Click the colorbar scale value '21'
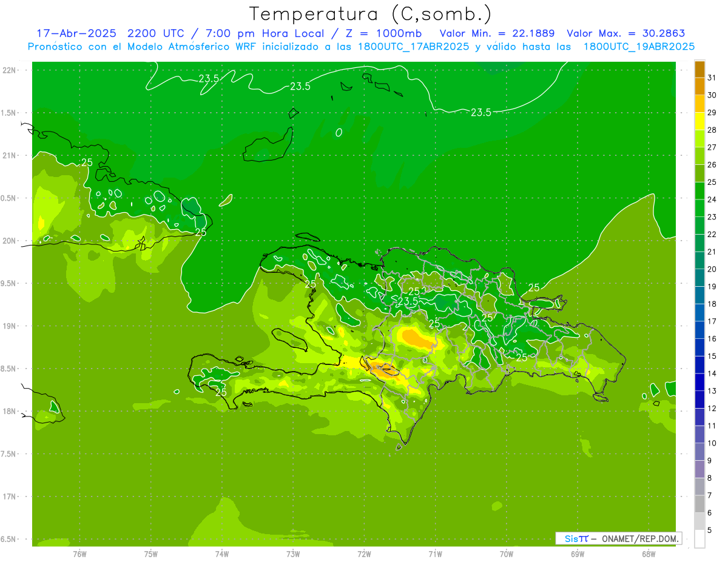728x562 pixels. click(x=712, y=252)
